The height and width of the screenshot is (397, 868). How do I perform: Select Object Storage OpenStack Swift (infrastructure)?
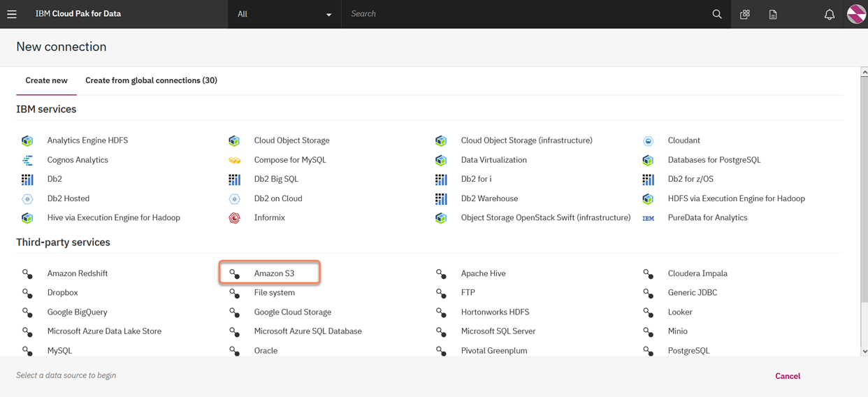545,217
